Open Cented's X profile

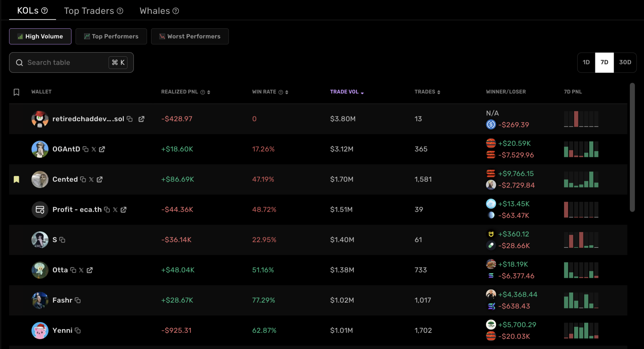[x=91, y=179]
